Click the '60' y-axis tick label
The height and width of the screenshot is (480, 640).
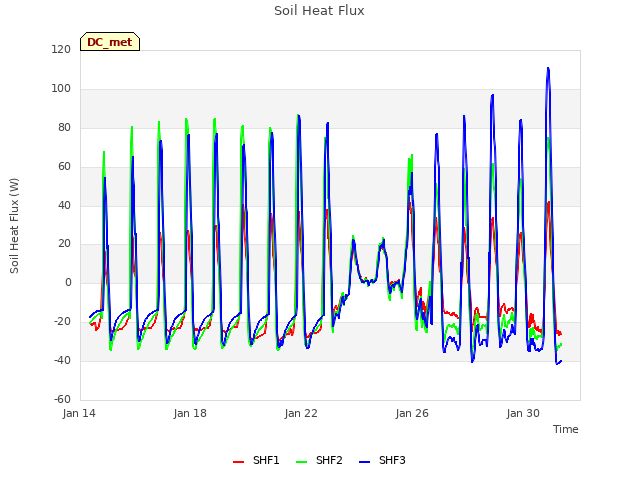64,167
